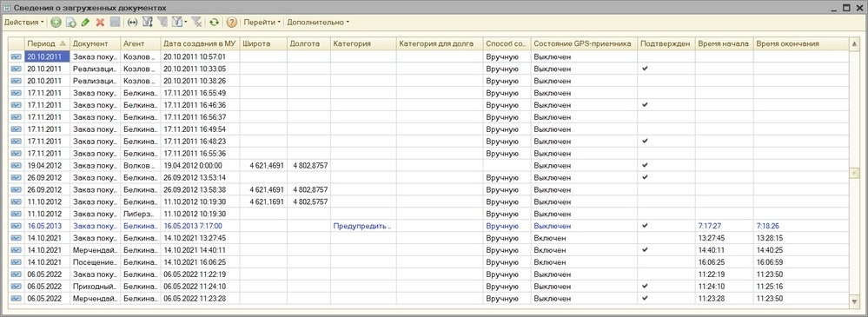Toggle Подтвержден checkmark for 20.10.2011 10:33:05 row
The image size is (868, 317).
point(645,69)
